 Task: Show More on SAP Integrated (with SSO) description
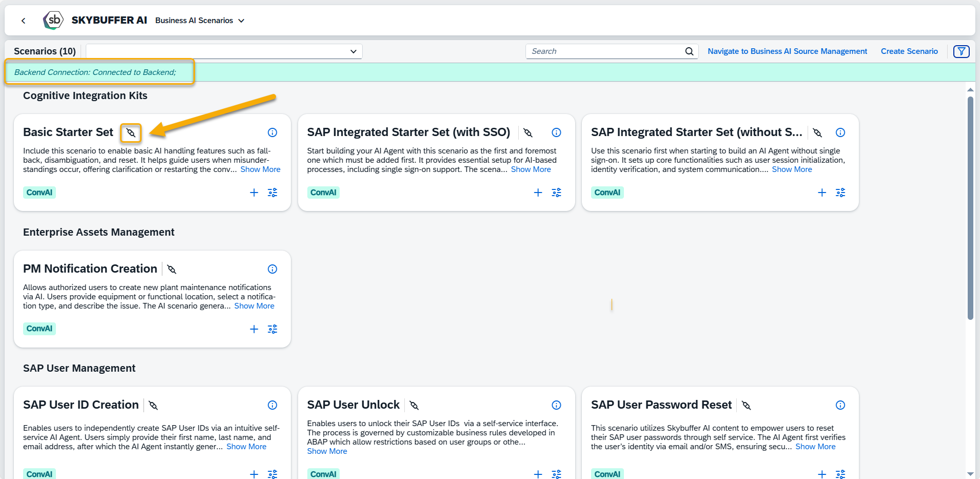(531, 169)
